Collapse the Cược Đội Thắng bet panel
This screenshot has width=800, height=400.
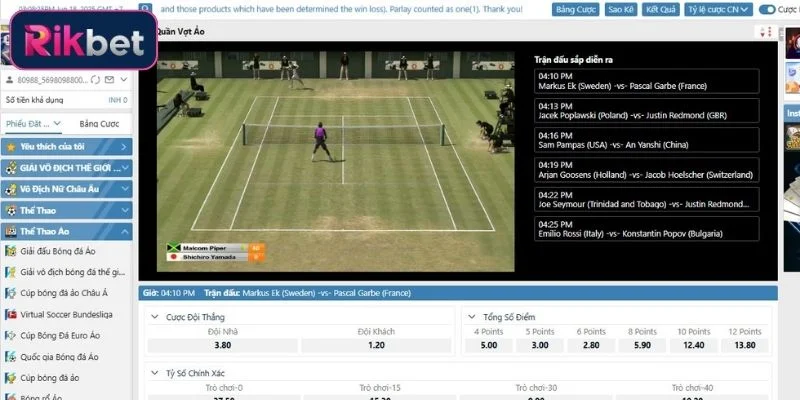(154, 316)
